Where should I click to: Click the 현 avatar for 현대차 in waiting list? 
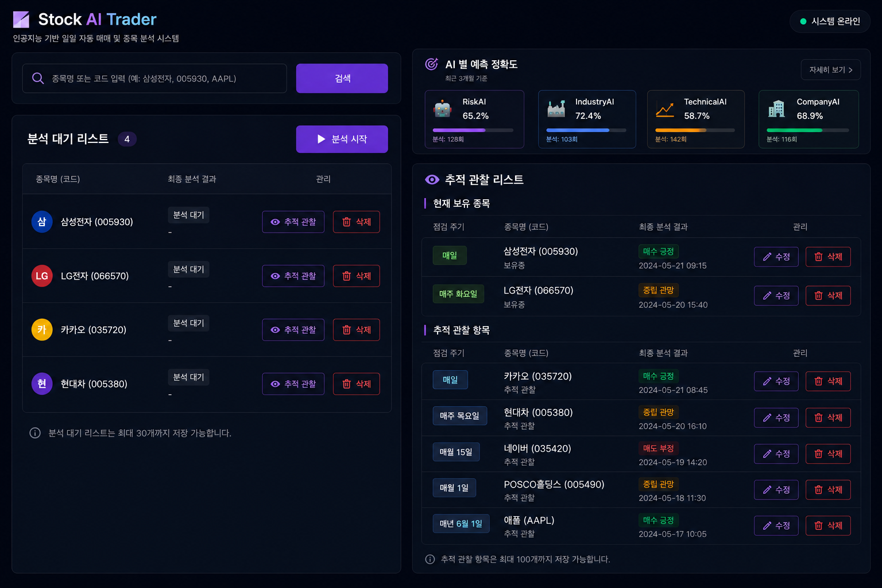click(42, 384)
